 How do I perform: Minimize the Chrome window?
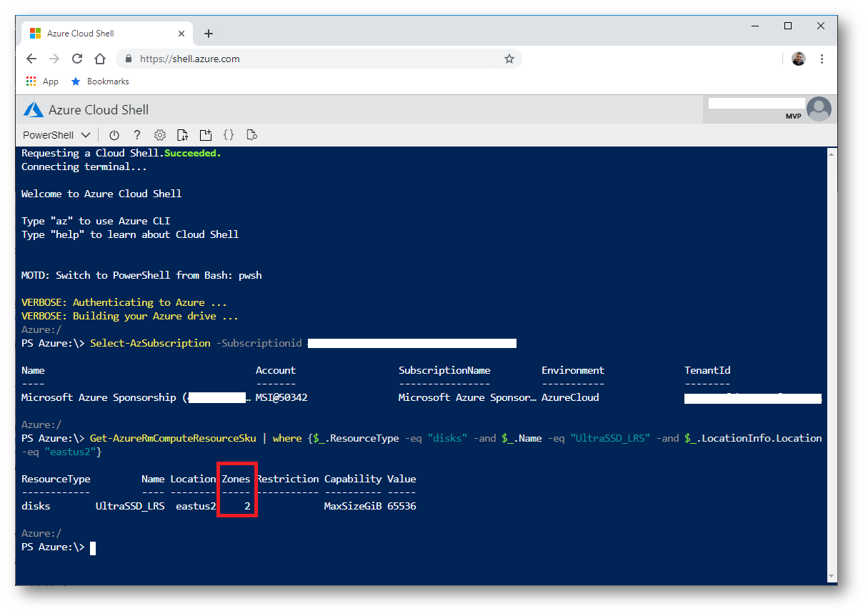click(755, 26)
